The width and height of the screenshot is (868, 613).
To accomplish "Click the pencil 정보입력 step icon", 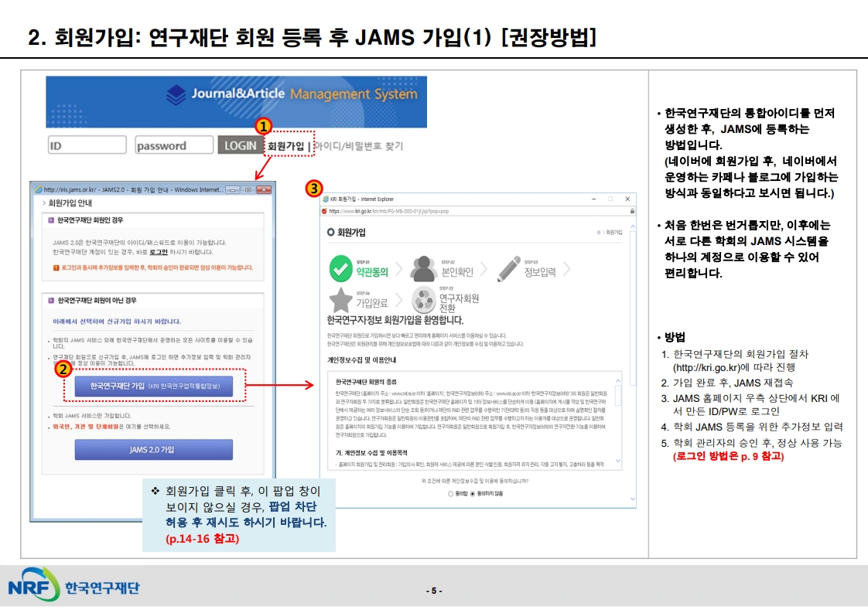I will click(x=509, y=269).
